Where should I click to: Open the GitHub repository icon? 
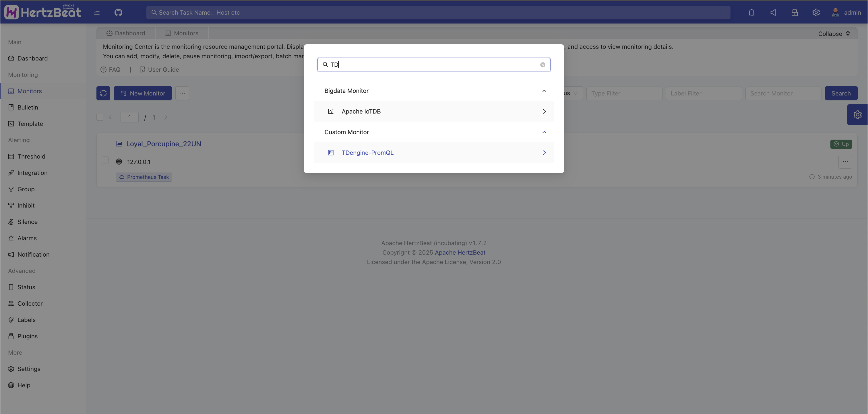coord(118,12)
